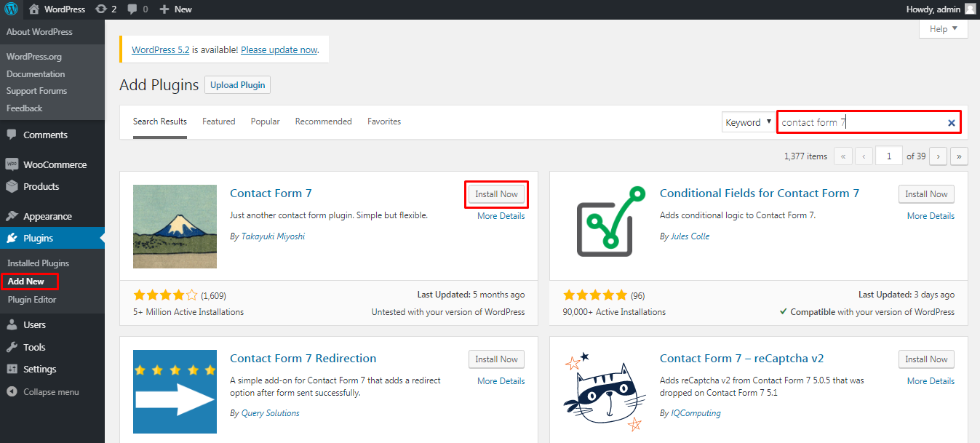Switch to the Popular tab
Viewport: 980px width, 443px height.
pos(266,121)
